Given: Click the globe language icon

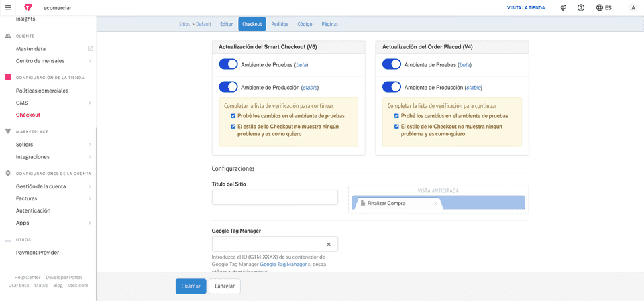Looking at the screenshot, I should [x=600, y=8].
